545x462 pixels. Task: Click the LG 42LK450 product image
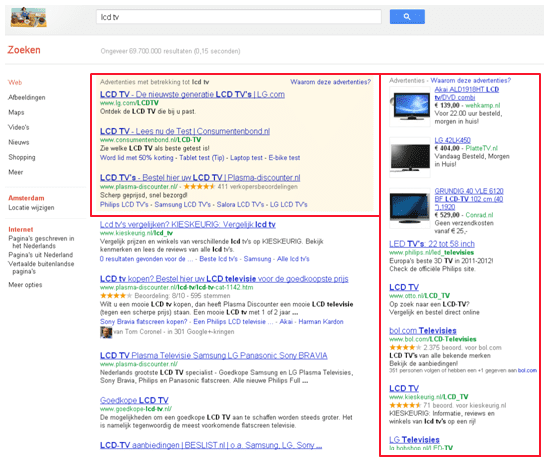[410, 157]
